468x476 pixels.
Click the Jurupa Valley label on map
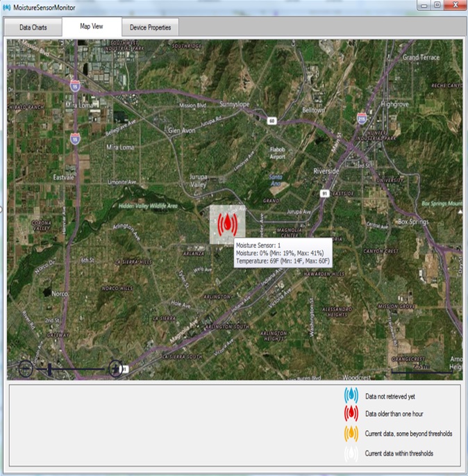click(199, 181)
